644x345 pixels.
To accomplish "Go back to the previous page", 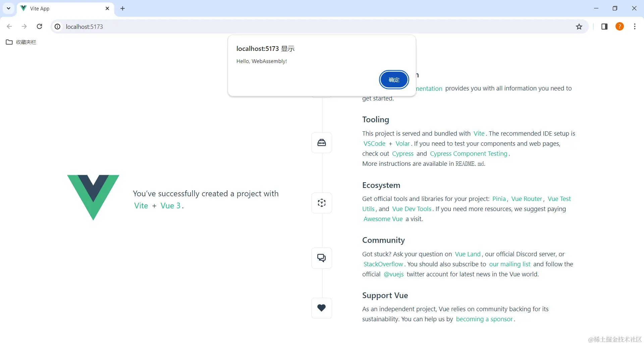I will pos(9,26).
